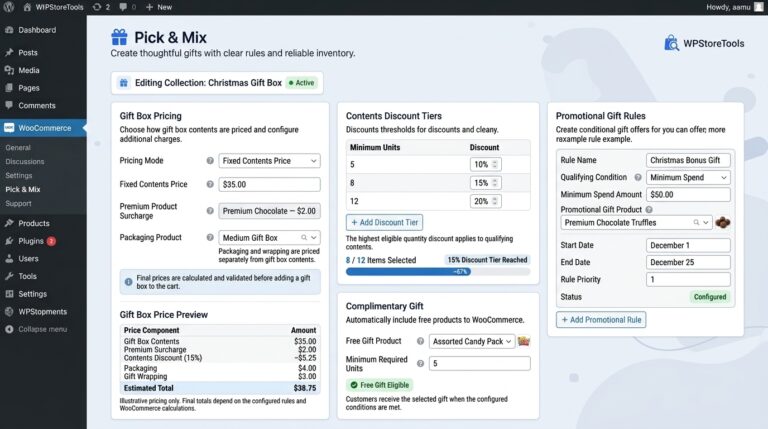Click the 15% Discount Tier Reached badge
This screenshot has height=429, width=768.
point(487,260)
